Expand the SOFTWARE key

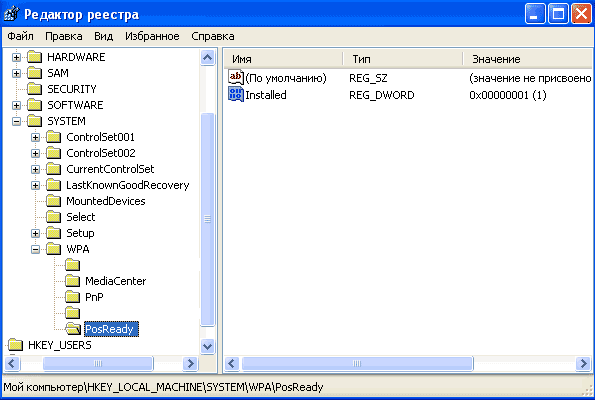tap(16, 105)
